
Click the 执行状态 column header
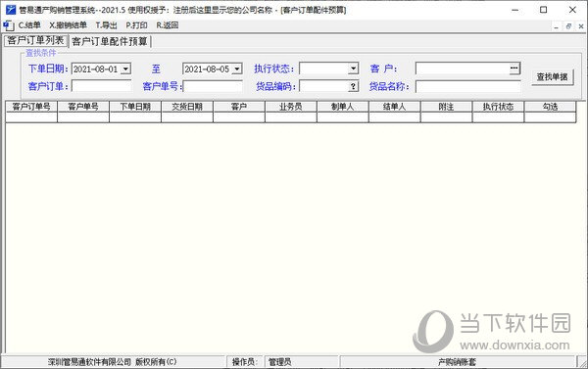click(x=498, y=107)
